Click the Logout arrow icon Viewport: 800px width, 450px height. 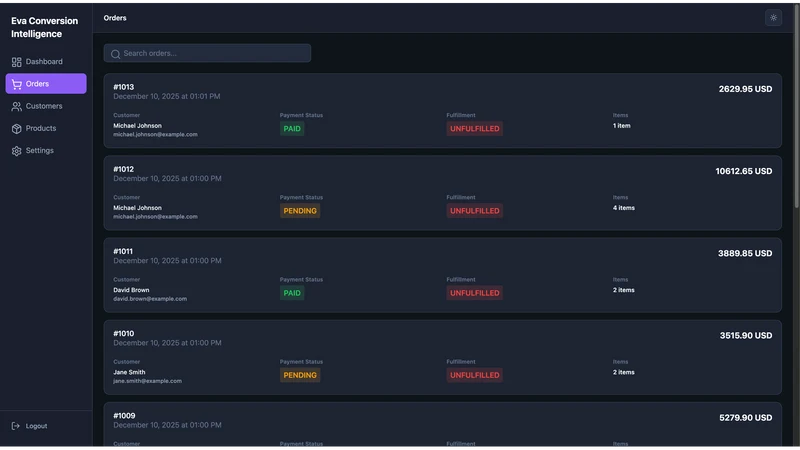tap(16, 426)
